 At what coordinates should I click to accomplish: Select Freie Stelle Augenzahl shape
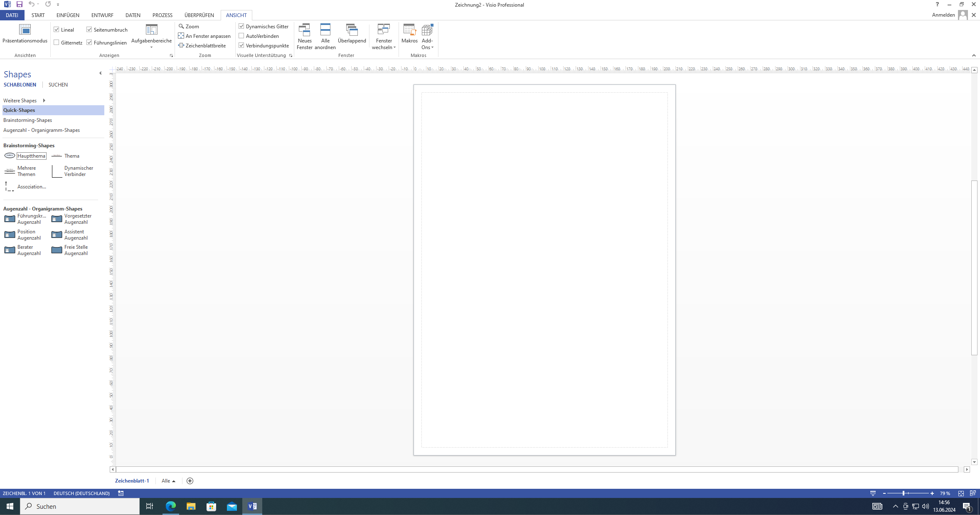(69, 250)
